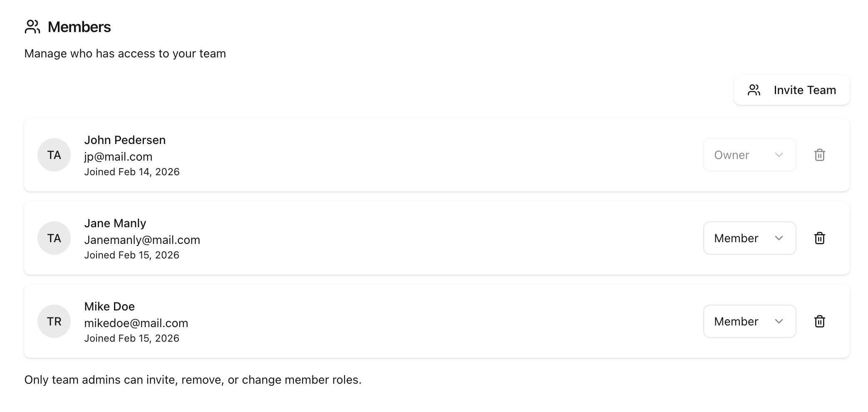Click the people icon beside Members heading

coord(32,27)
